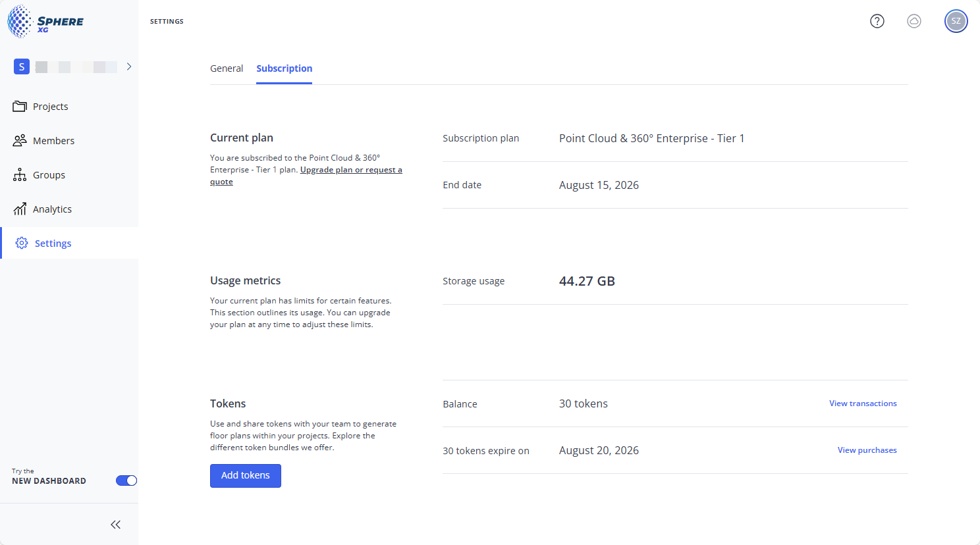Open the help question mark icon
The image size is (980, 545).
[877, 21]
